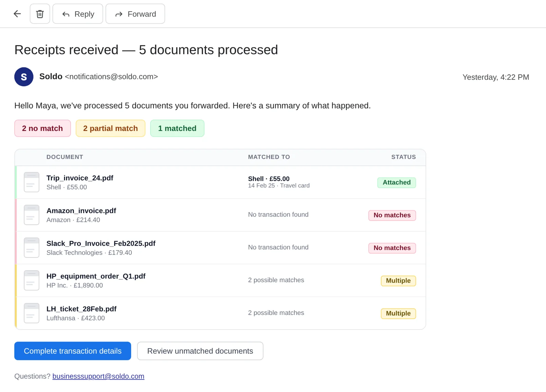
Task: Click 'Lufthansa · £423.00' subtext
Action: (76, 318)
